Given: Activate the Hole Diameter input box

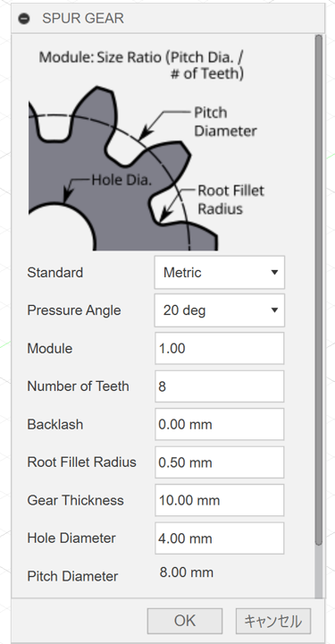Looking at the screenshot, I should click(220, 538).
